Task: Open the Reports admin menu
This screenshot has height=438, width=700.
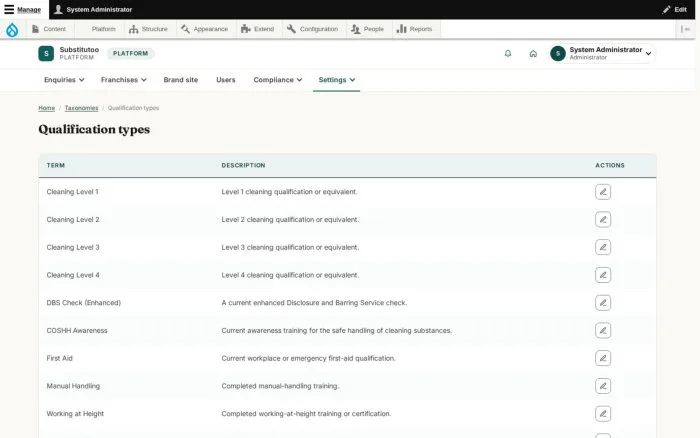Action: click(x=414, y=29)
